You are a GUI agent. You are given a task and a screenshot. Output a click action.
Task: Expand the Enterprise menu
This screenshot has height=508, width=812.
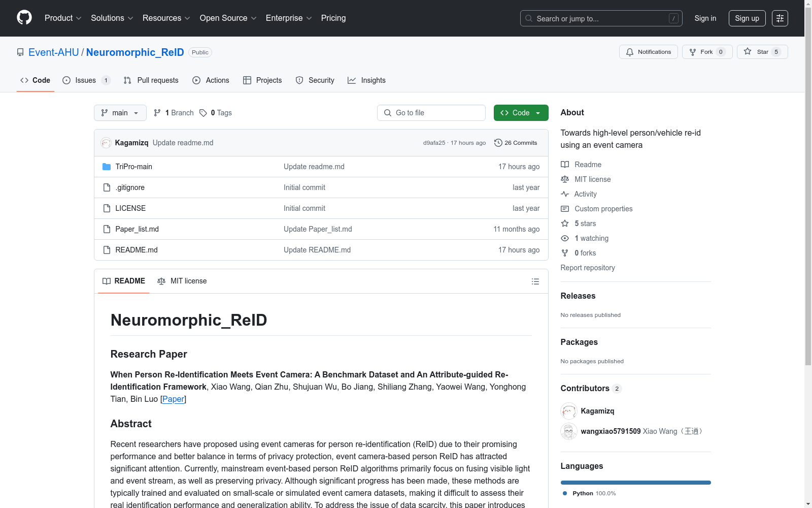[x=289, y=18]
